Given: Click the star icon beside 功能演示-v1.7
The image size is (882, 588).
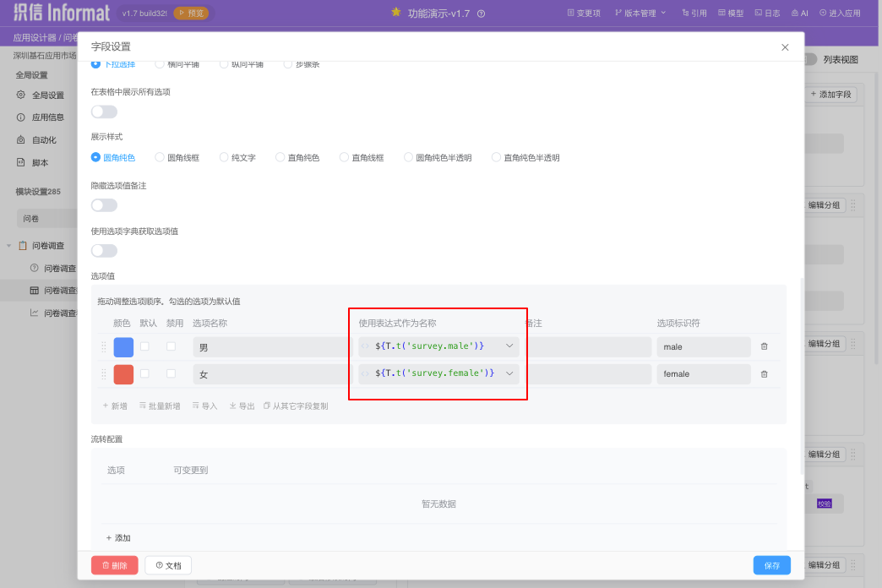Looking at the screenshot, I should [x=396, y=13].
